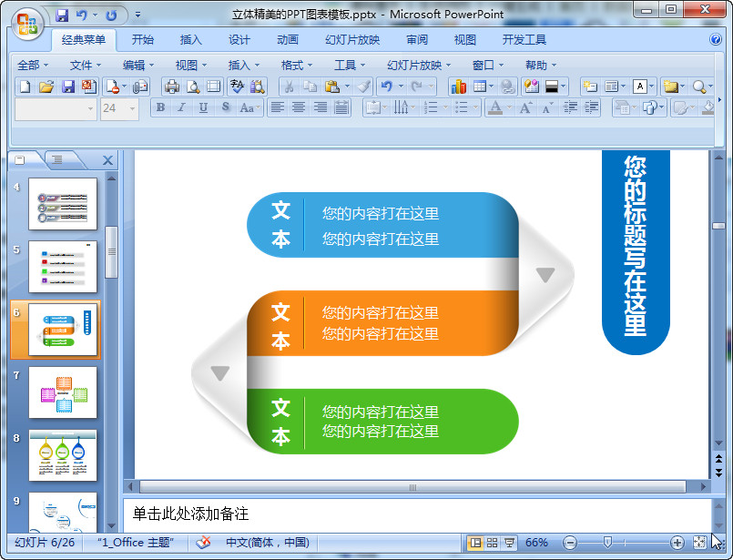The width and height of the screenshot is (733, 560).
Task: Open print preview icon
Action: pos(193,87)
